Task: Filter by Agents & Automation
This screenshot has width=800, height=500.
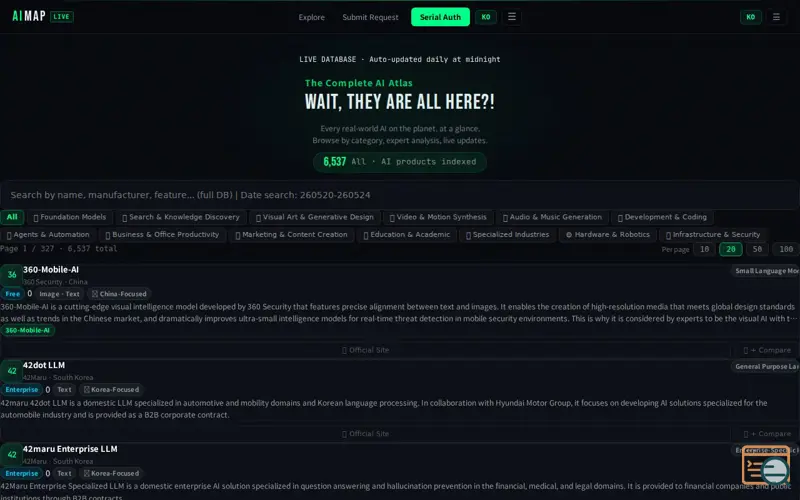Action: point(48,235)
